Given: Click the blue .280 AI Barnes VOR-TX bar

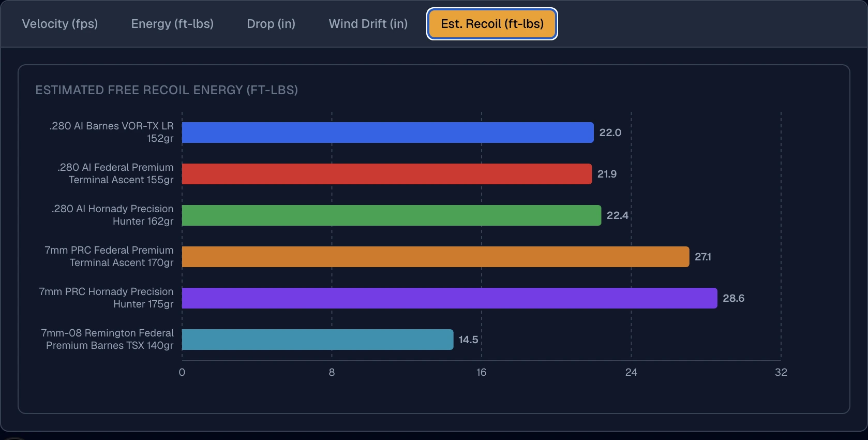Looking at the screenshot, I should coord(388,133).
